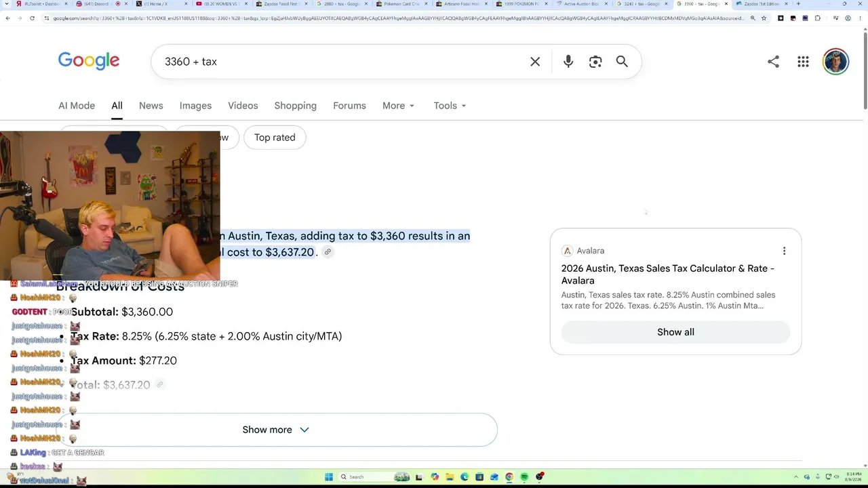
Task: Select the All results tab
Action: pos(117,106)
